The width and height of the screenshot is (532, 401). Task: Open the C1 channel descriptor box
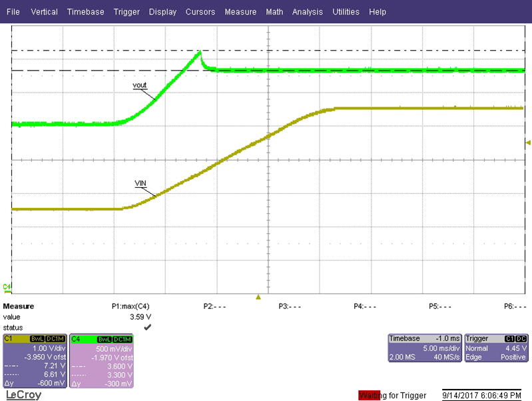35,361
